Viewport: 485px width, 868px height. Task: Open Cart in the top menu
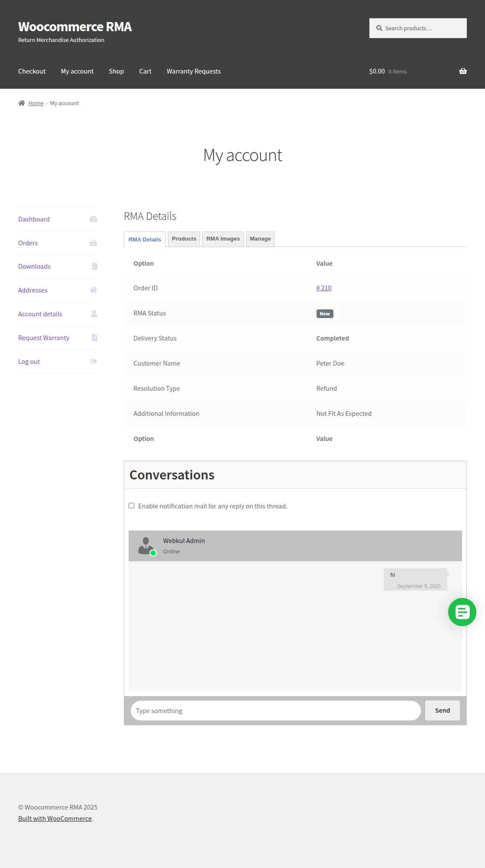(145, 71)
